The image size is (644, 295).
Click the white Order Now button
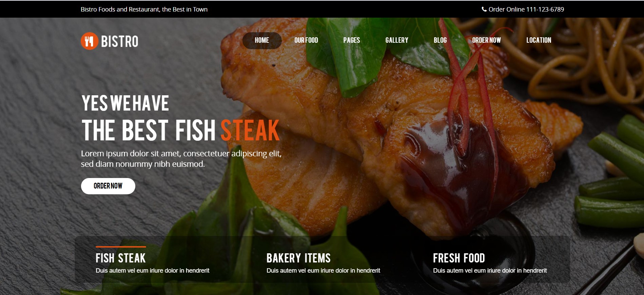click(x=108, y=186)
